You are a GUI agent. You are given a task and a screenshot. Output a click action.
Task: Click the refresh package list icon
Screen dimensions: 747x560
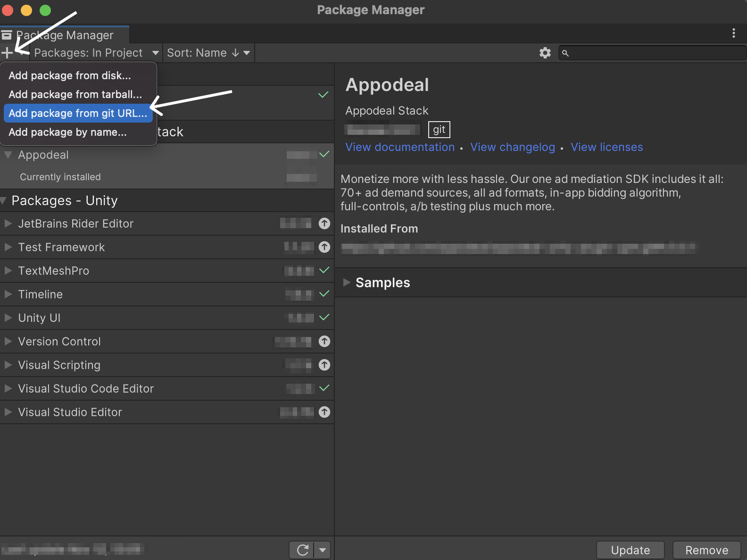(x=302, y=550)
